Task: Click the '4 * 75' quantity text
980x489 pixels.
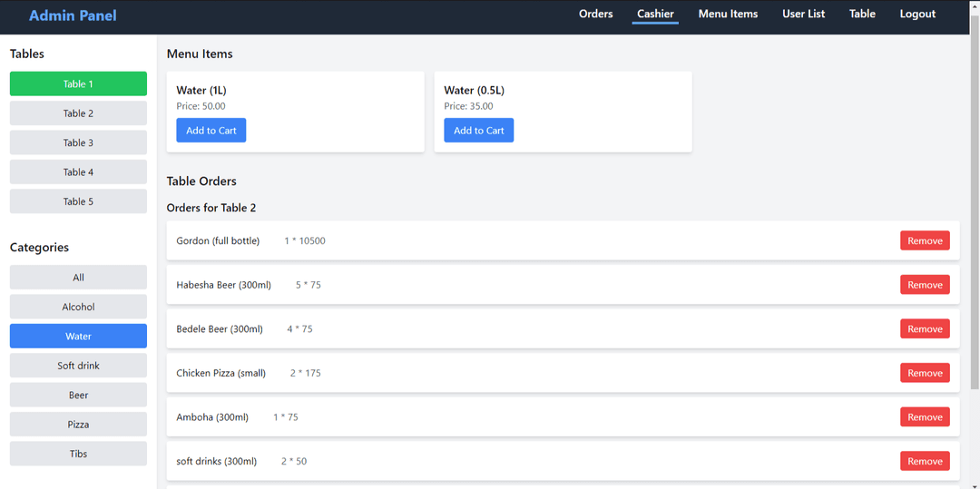Action: click(300, 328)
